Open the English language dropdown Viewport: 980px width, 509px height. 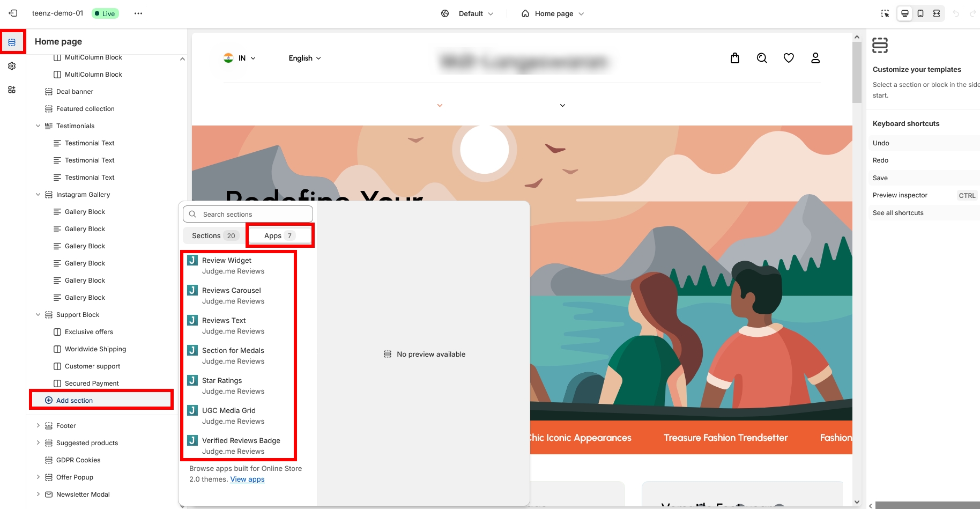(x=305, y=58)
